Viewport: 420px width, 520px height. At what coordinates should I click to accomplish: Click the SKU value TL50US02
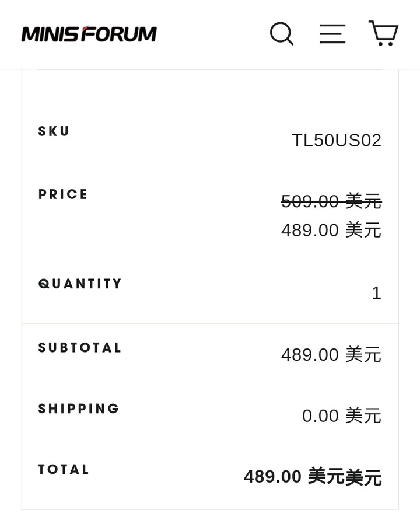(337, 140)
